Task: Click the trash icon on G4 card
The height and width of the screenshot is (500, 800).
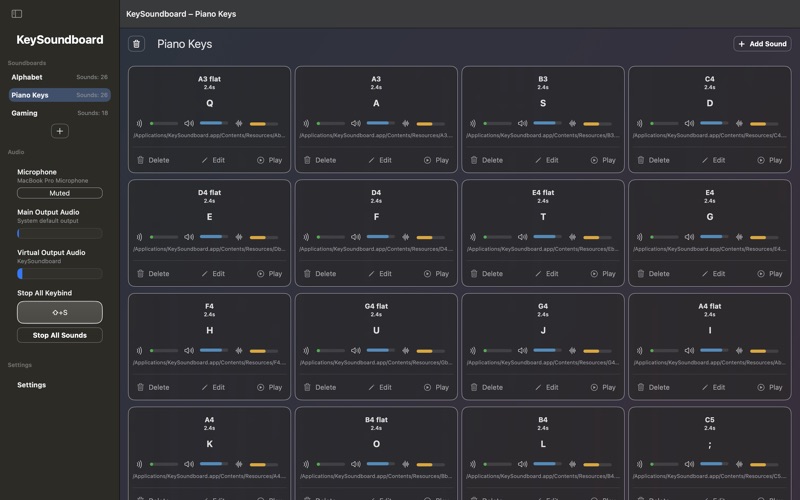Action: 474,388
